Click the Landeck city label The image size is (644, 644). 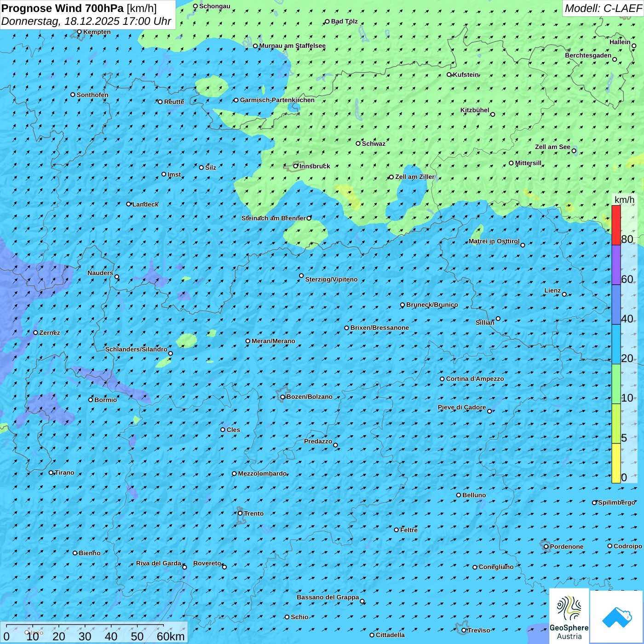[x=145, y=204]
